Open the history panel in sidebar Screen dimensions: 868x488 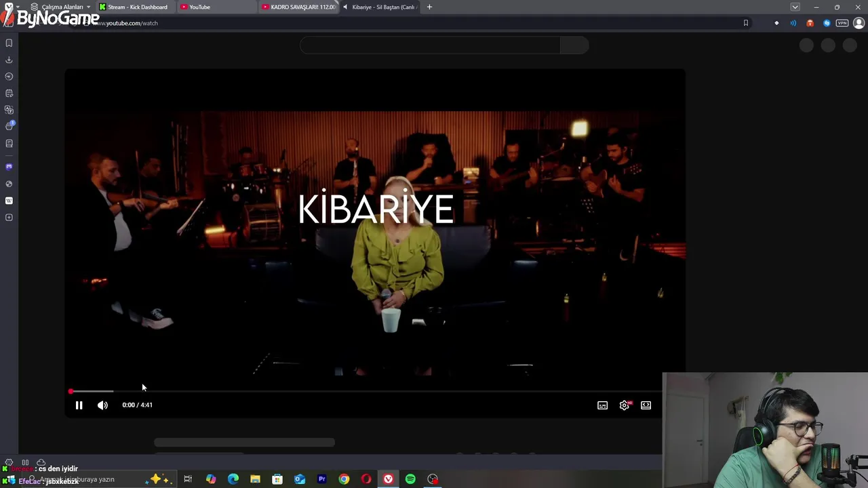[9, 77]
